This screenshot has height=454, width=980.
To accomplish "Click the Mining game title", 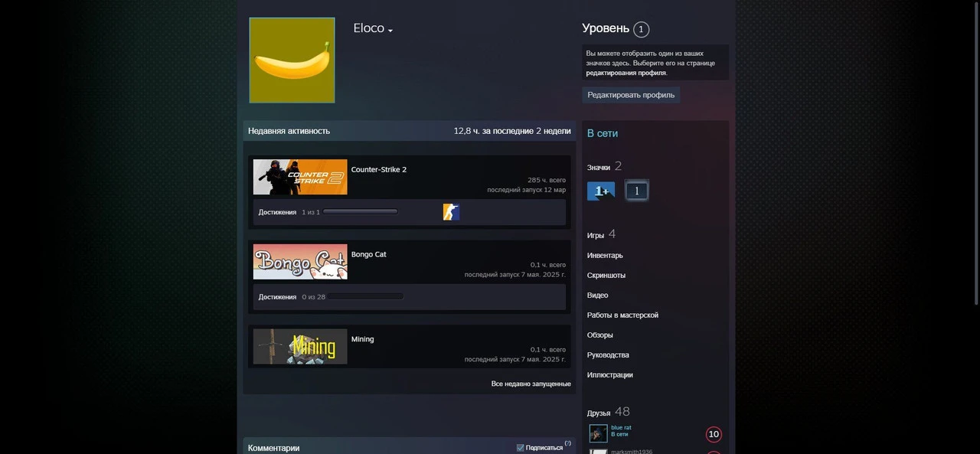I will point(363,339).
